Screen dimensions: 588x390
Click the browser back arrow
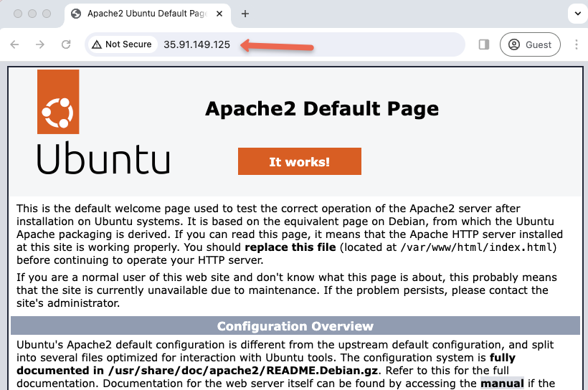tap(14, 44)
